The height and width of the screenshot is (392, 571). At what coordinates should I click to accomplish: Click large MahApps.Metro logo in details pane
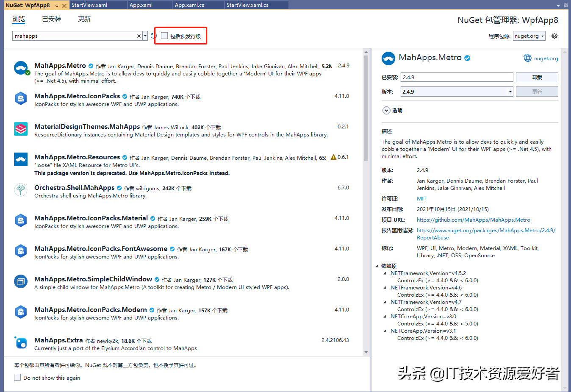pos(388,58)
